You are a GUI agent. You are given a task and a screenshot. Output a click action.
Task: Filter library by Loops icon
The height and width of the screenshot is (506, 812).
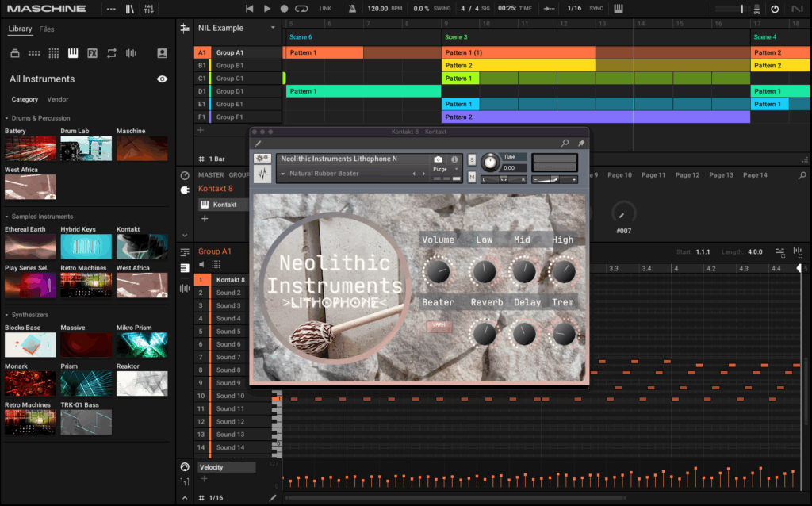tap(111, 53)
